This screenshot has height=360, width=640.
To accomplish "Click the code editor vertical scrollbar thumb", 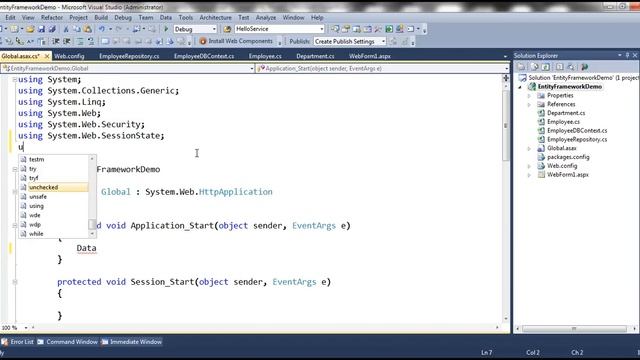I will click(x=506, y=126).
